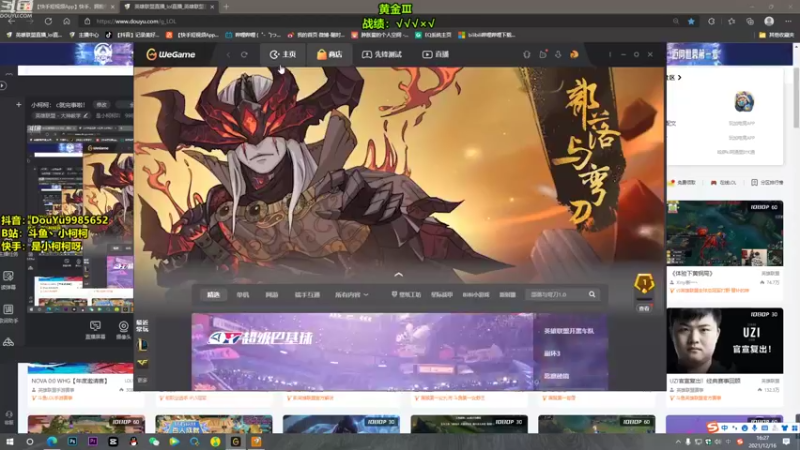
Task: Open the UZI 官宣复出 stream thumbnail
Action: (724, 341)
